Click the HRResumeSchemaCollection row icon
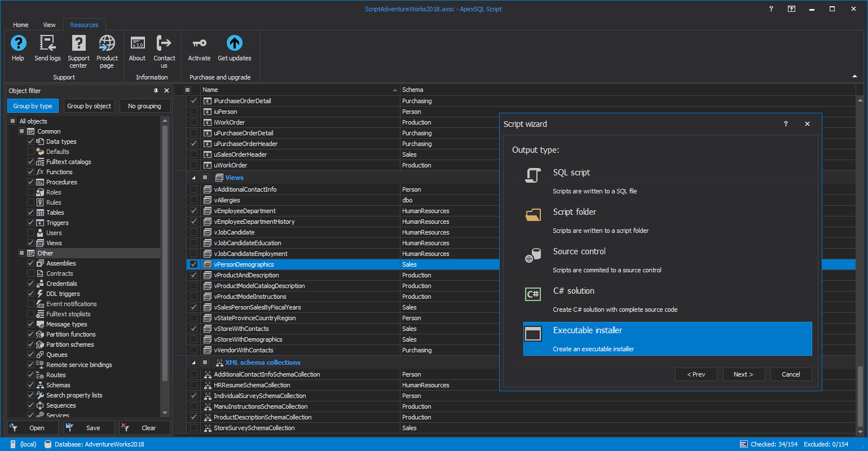Image resolution: width=868 pixels, height=451 pixels. 208,385
